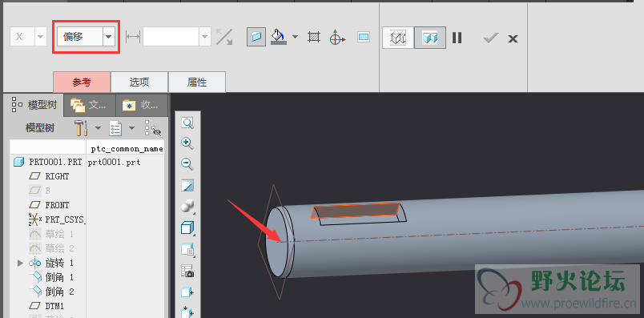Open the saved orientations icon
644x318 pixels.
187,249
